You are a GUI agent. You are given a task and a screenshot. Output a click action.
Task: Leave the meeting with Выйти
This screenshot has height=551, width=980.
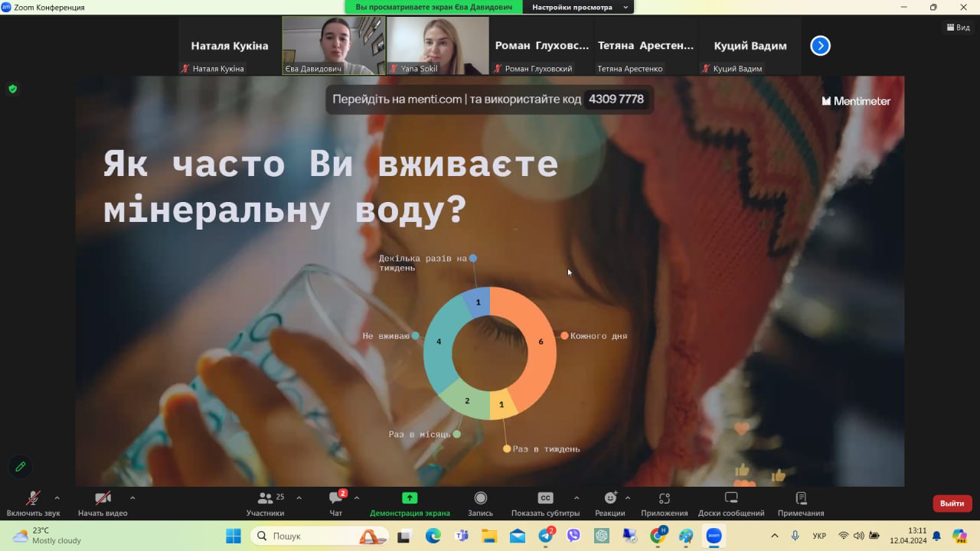[x=952, y=504]
